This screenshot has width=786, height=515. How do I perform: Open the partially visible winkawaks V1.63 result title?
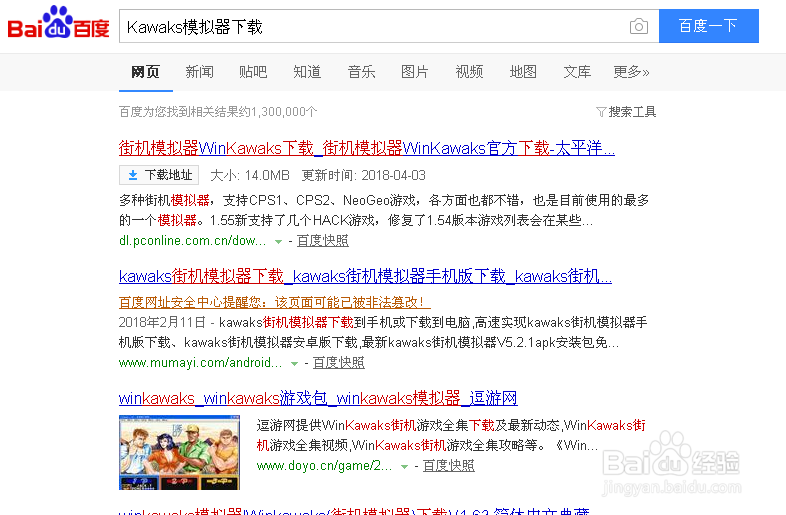354,511
